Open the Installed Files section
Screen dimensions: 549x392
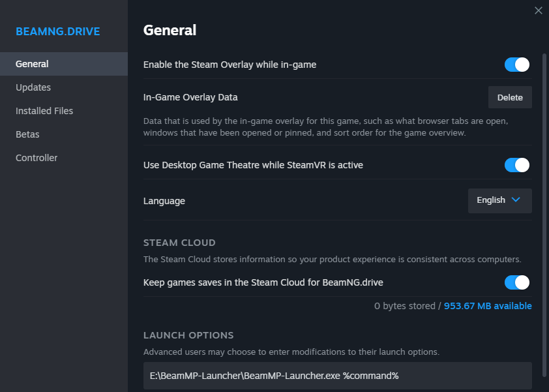pyautogui.click(x=44, y=111)
